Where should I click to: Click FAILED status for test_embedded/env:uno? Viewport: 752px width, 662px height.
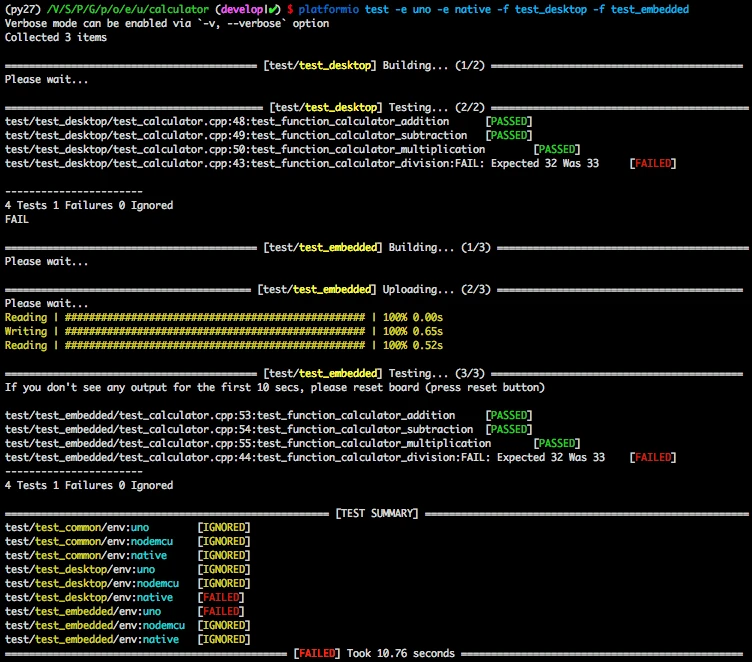click(x=221, y=611)
